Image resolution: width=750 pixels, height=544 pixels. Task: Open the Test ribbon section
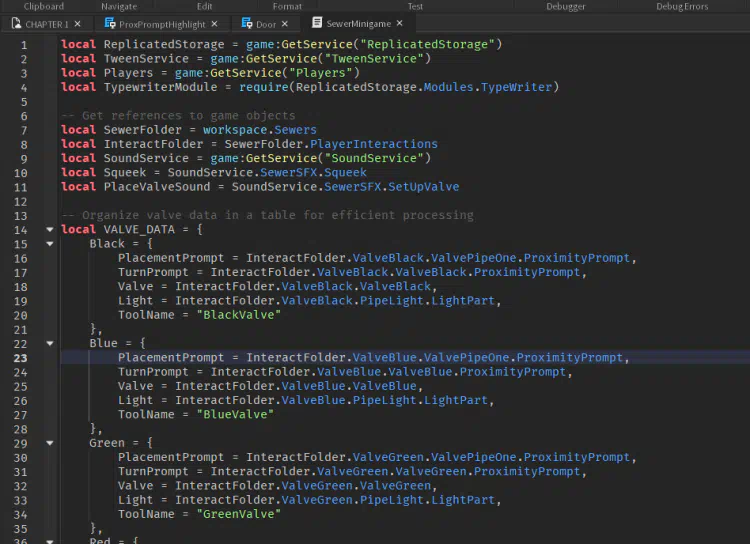(x=415, y=6)
